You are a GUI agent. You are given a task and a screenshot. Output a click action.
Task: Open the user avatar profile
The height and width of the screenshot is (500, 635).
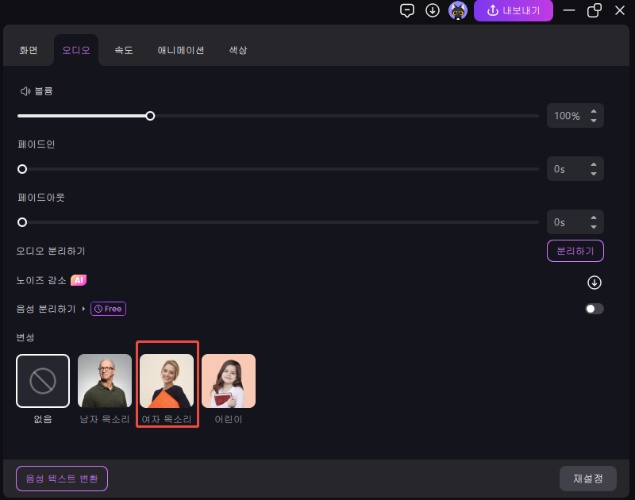point(458,11)
